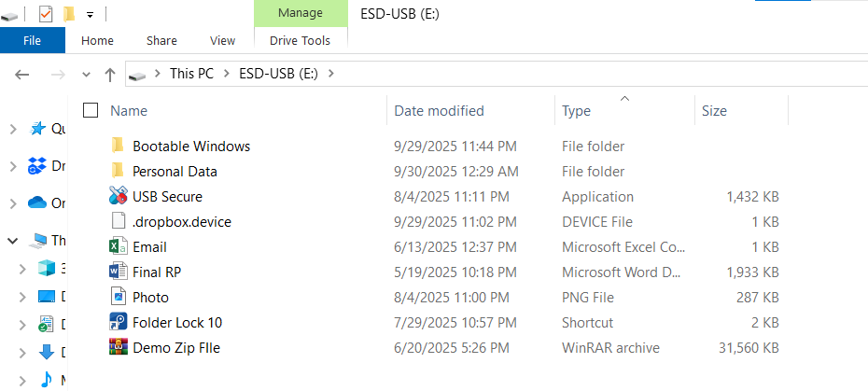Toggle the select all items checkbox
The width and height of the screenshot is (868, 391).
(91, 111)
